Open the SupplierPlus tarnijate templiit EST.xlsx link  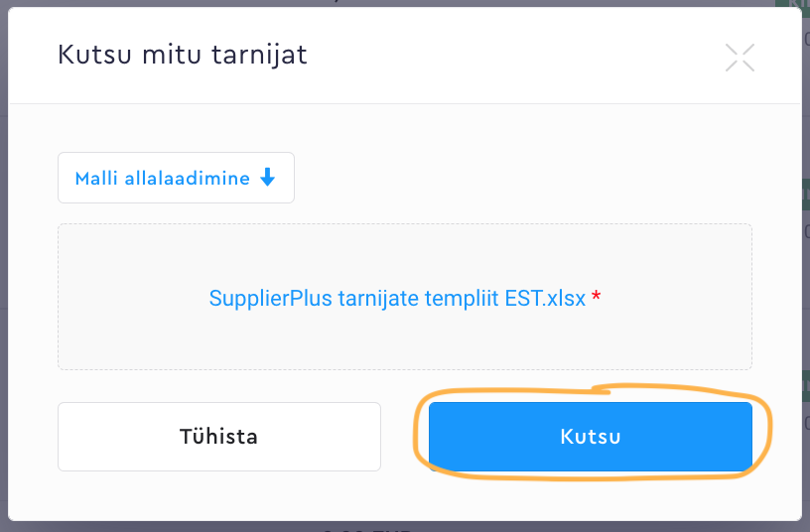tap(397, 297)
